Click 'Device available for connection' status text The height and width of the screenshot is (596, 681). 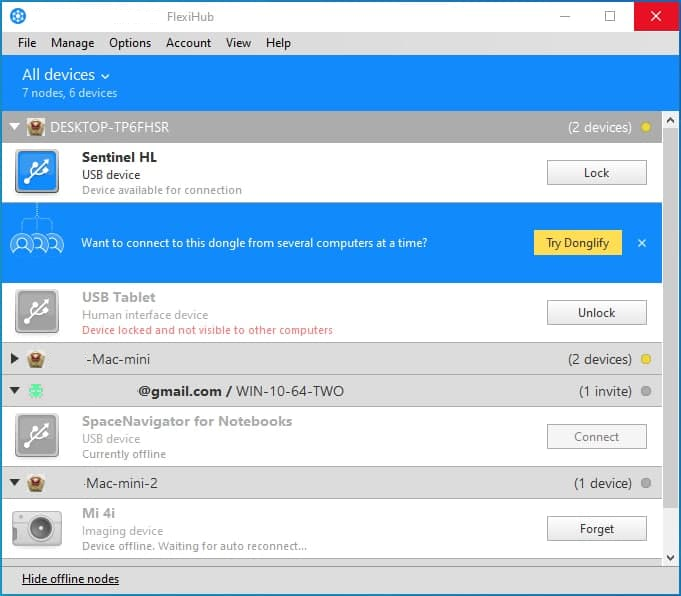[162, 190]
